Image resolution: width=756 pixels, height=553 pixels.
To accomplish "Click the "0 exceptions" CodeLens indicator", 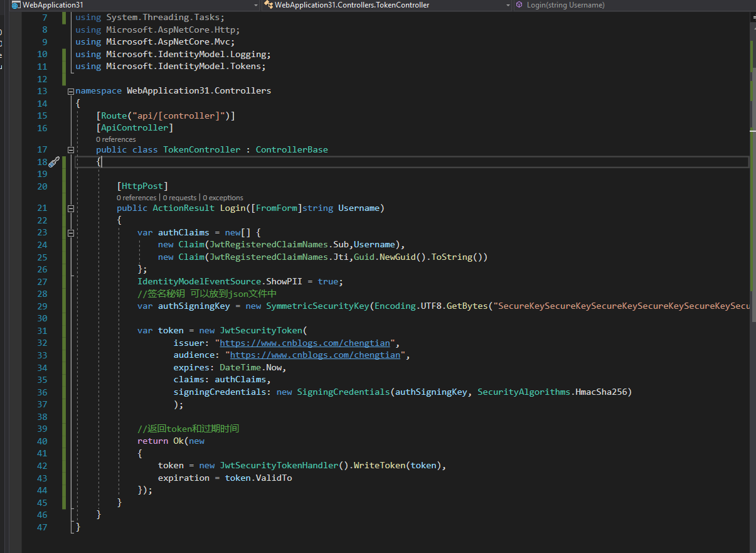I will coord(223,198).
